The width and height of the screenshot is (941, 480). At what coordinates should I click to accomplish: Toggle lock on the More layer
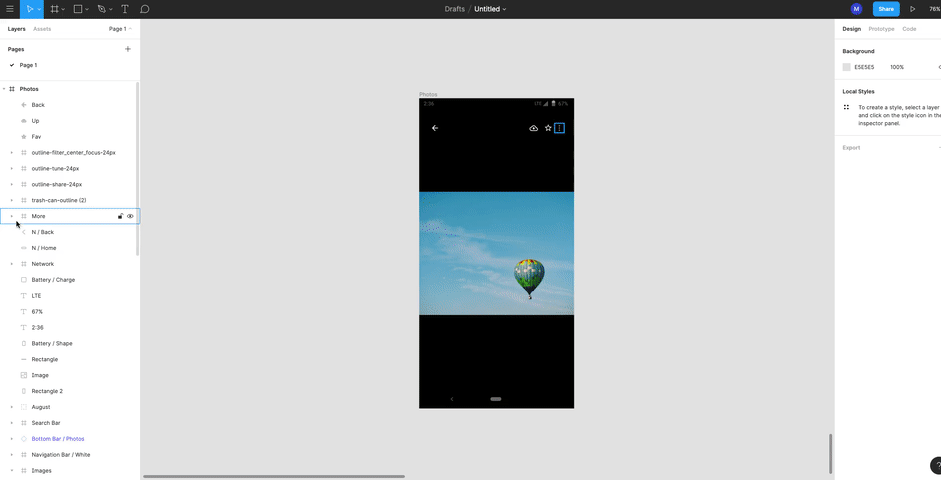click(120, 216)
